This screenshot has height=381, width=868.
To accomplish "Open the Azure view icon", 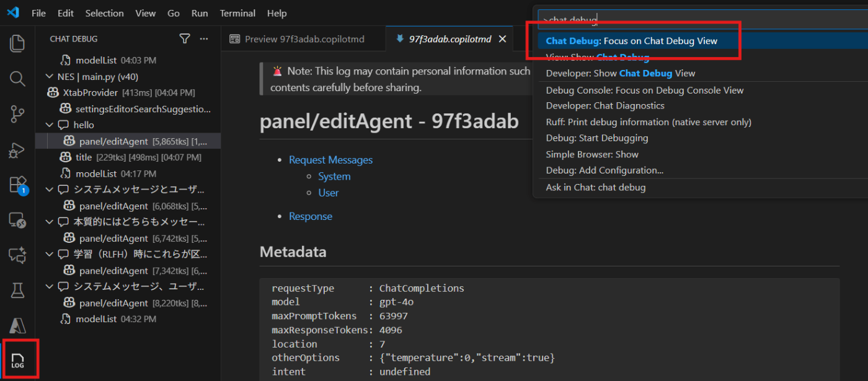I will pos(17,325).
